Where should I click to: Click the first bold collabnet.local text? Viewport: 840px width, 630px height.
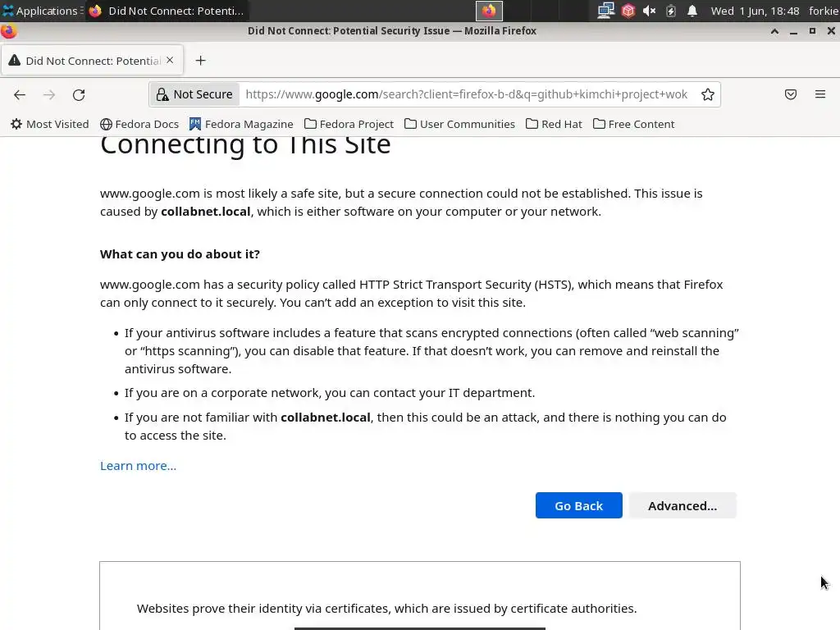click(206, 212)
